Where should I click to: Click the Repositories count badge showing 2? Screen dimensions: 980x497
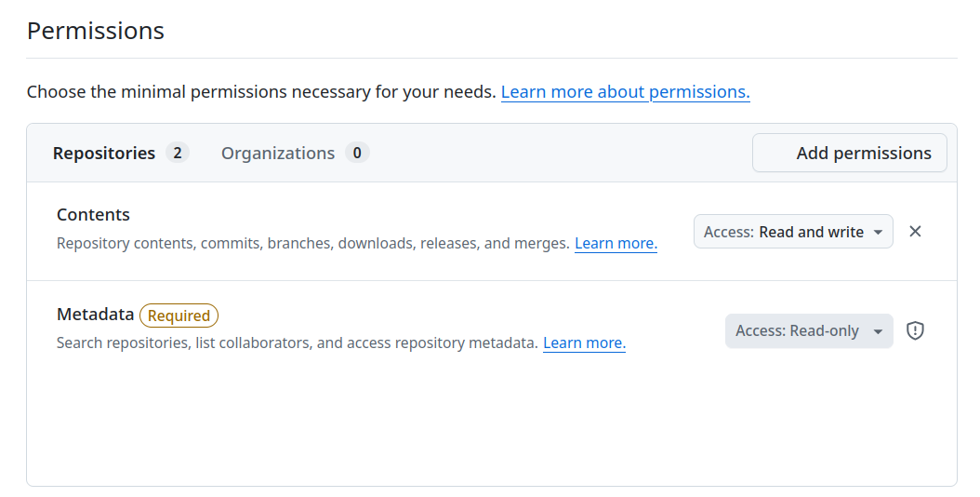pos(178,153)
